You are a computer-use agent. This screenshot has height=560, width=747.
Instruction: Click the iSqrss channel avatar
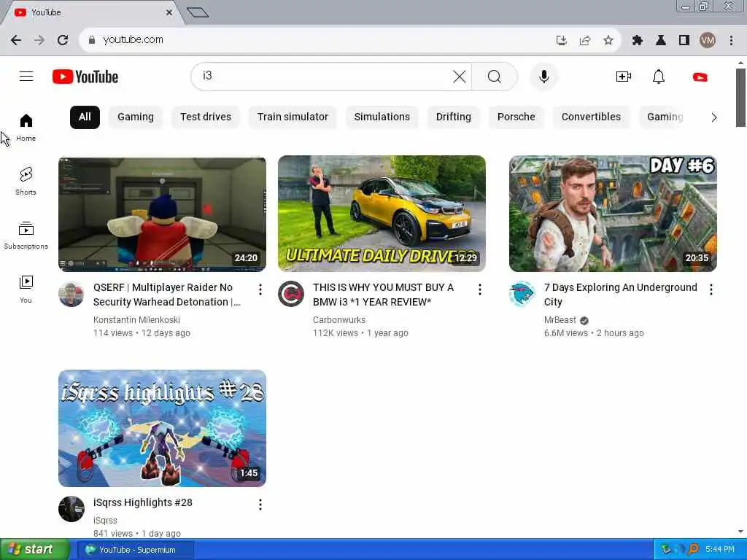coord(71,509)
